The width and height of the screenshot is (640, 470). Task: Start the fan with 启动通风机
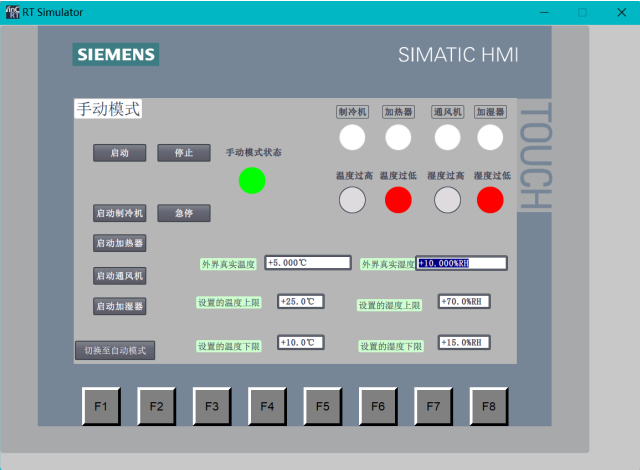click(x=120, y=276)
